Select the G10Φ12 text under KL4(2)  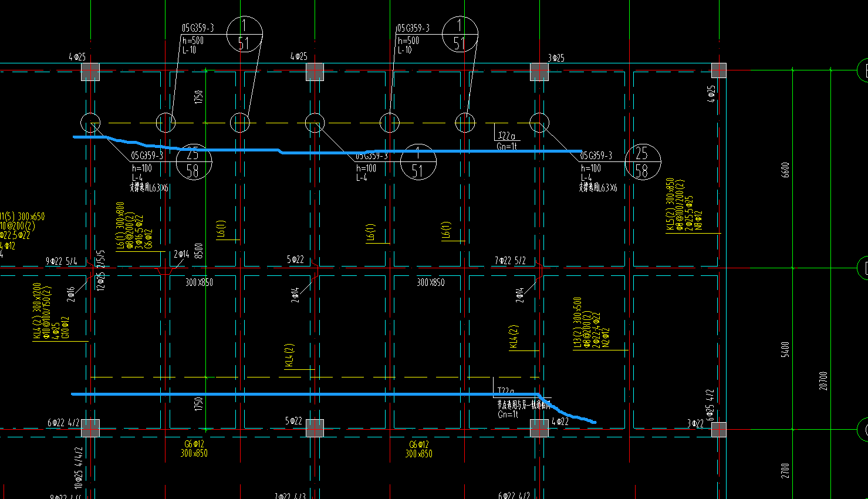66,328
